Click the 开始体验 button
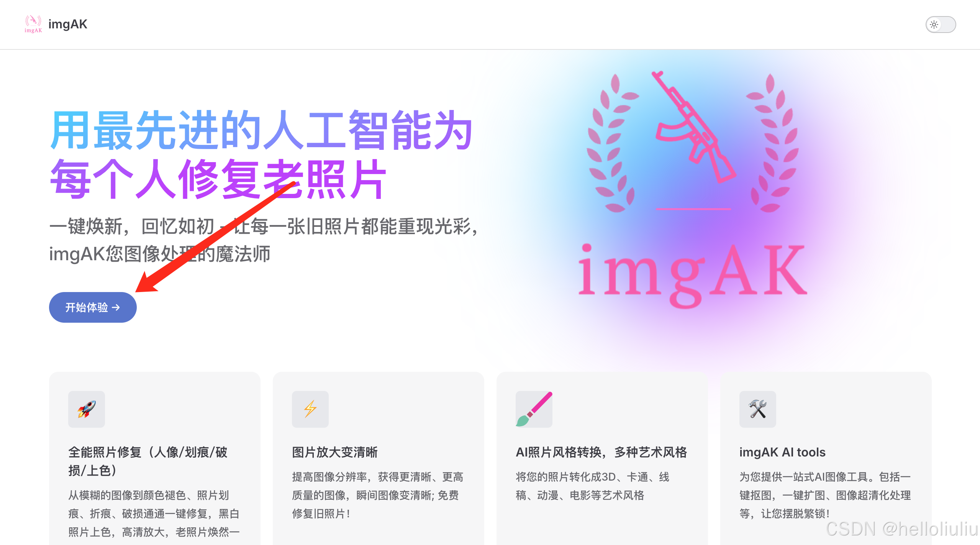This screenshot has width=980, height=545. click(93, 307)
